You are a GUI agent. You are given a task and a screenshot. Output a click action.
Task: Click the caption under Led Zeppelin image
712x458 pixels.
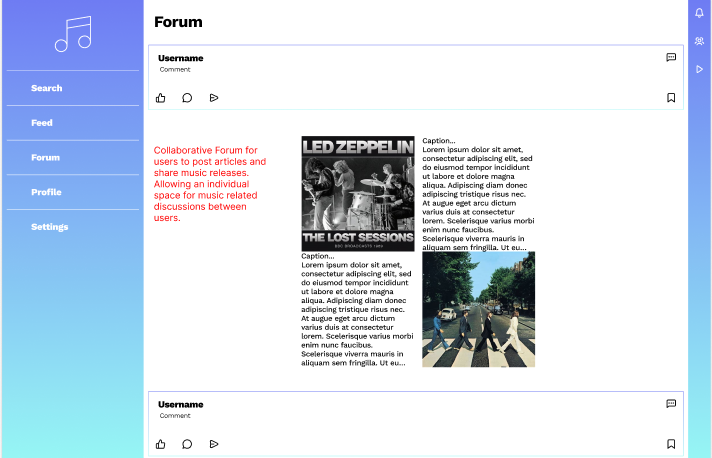coord(357,310)
